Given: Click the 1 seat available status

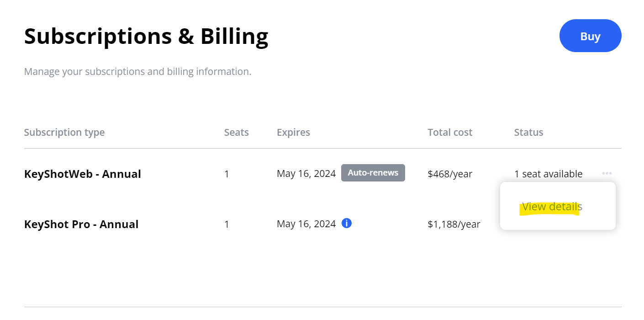Looking at the screenshot, I should click(548, 174).
